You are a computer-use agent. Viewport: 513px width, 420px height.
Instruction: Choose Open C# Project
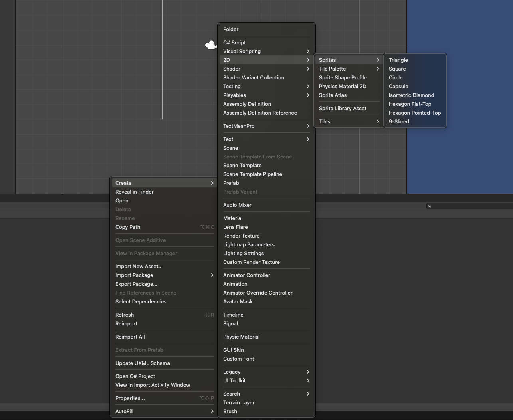click(164, 376)
